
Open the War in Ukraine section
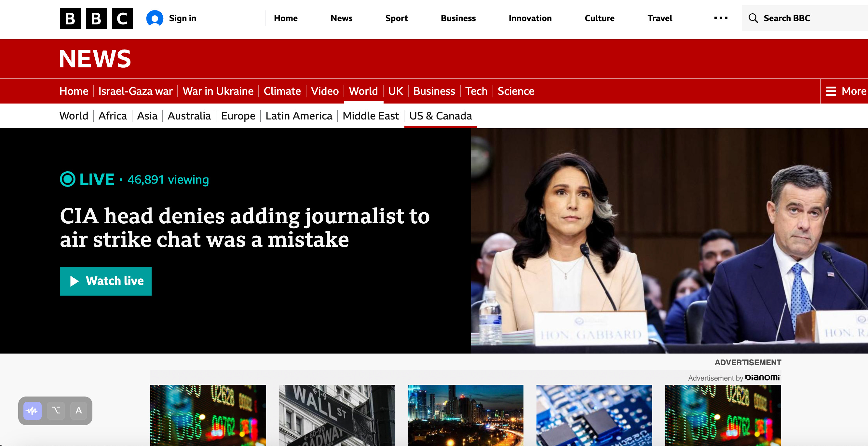tap(218, 91)
